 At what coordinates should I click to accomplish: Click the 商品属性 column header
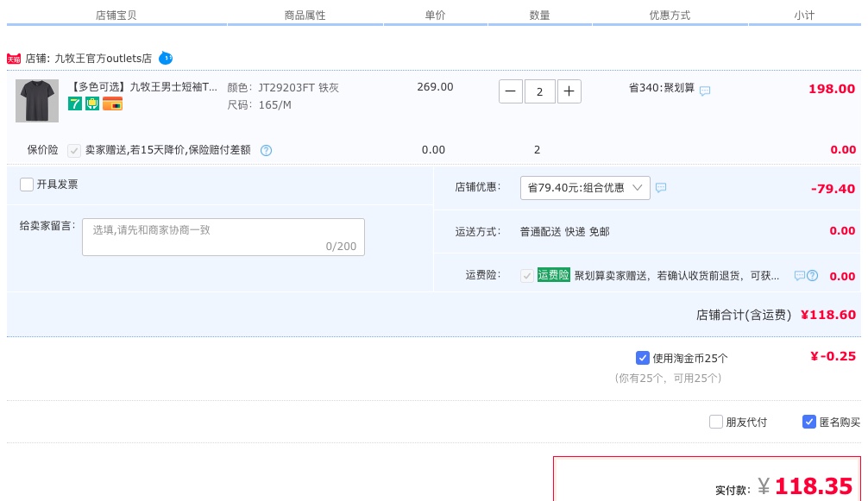click(305, 16)
